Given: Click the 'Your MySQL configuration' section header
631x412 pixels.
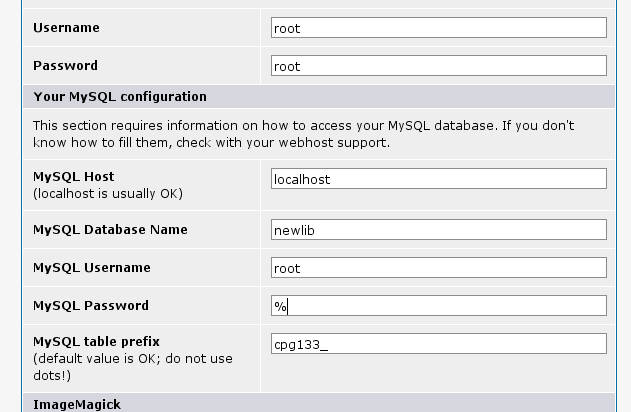Looking at the screenshot, I should pyautogui.click(x=119, y=97).
